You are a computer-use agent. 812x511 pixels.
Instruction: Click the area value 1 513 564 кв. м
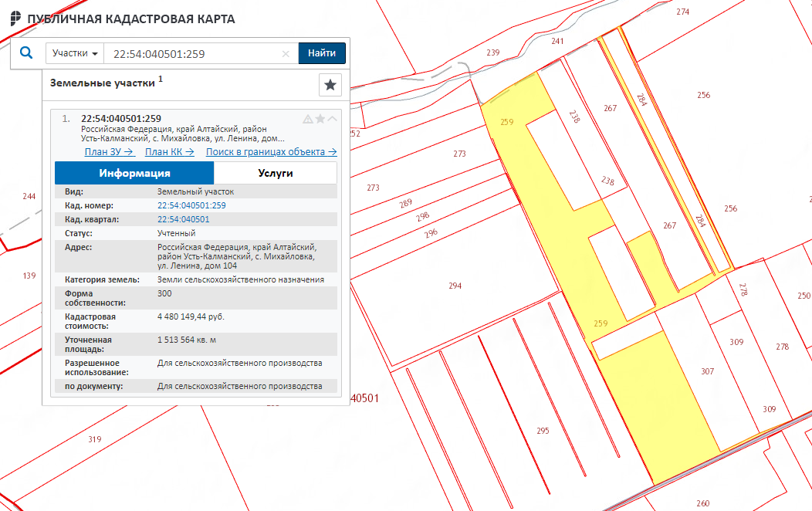tap(187, 340)
